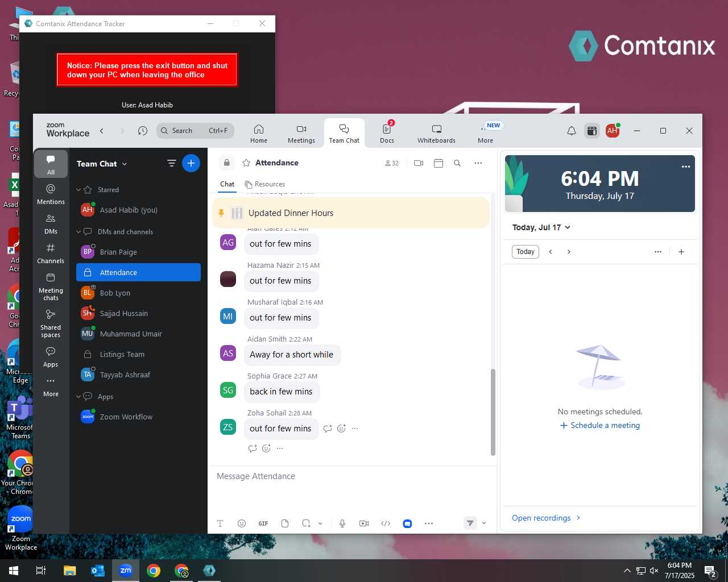Image resolution: width=728 pixels, height=582 pixels.
Task: Click the Search box in Zoom
Action: [195, 131]
